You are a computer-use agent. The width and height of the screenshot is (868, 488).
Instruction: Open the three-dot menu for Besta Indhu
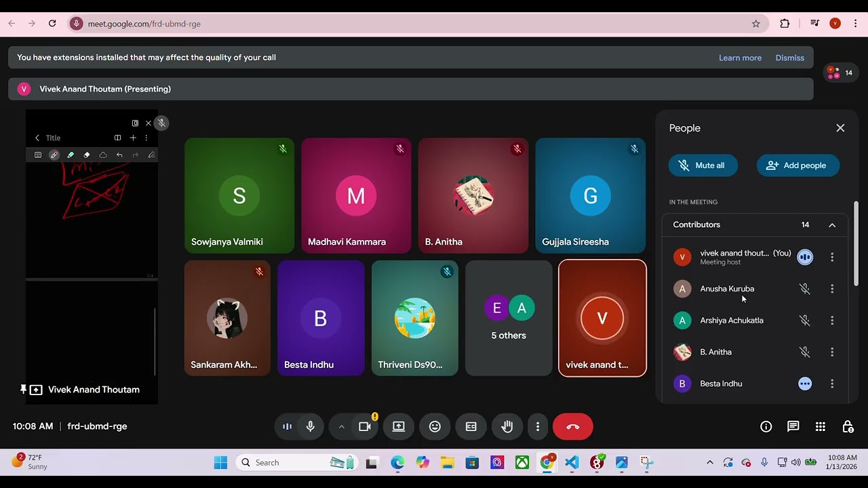pos(832,384)
